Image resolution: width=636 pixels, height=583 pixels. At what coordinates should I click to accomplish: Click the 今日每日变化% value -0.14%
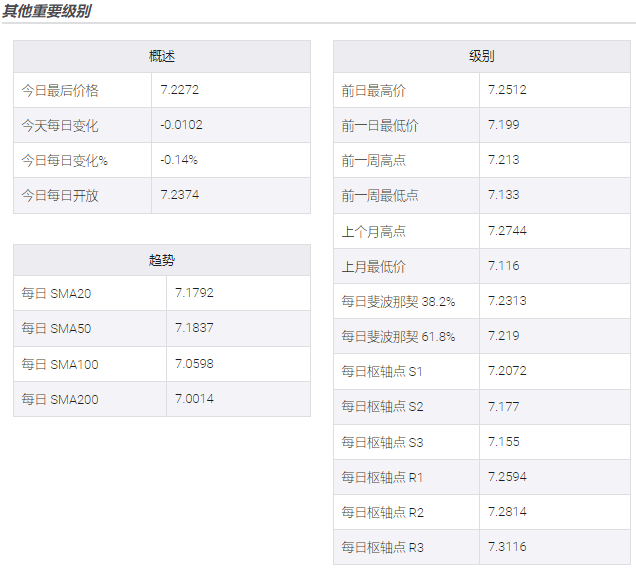179,160
